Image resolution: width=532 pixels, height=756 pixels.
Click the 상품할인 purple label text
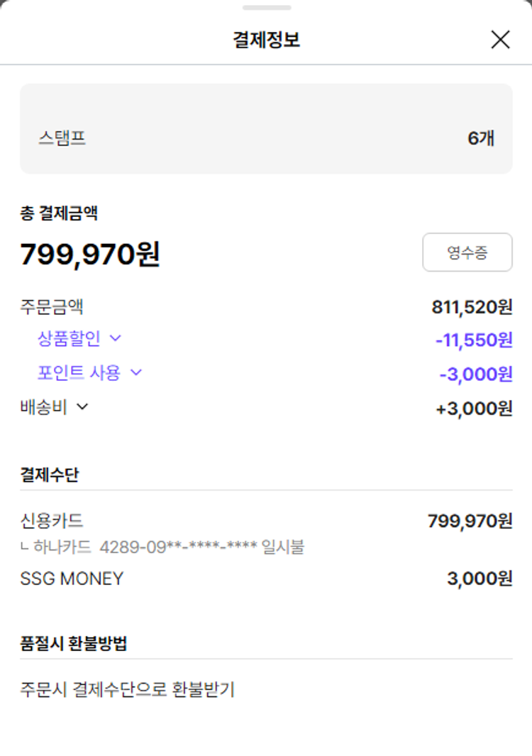(70, 338)
